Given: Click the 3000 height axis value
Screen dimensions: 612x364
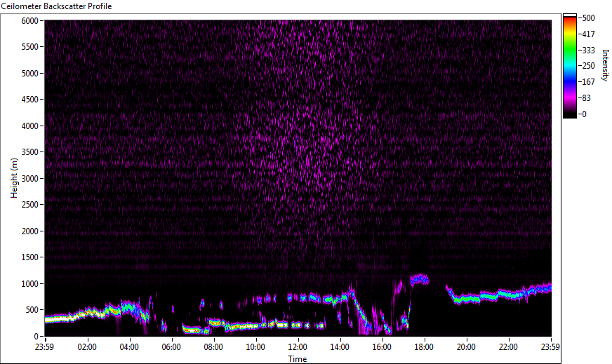Looking at the screenshot, I should point(29,179).
